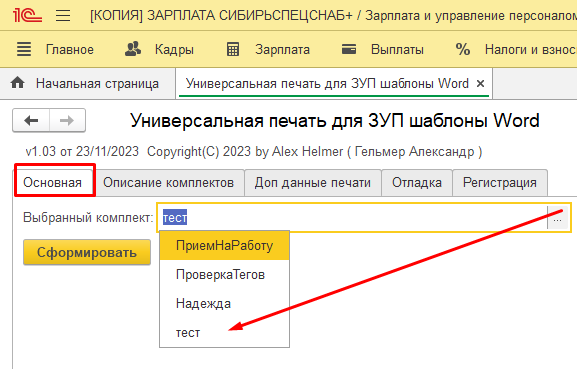Open the Главное section
The height and width of the screenshot is (369, 577).
[x=70, y=49]
